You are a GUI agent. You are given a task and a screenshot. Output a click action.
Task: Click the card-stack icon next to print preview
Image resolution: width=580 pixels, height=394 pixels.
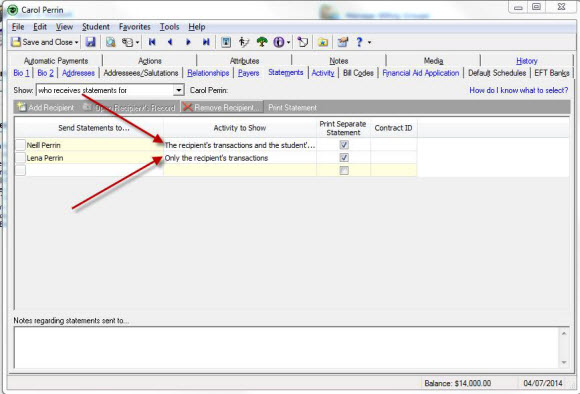pyautogui.click(x=127, y=43)
